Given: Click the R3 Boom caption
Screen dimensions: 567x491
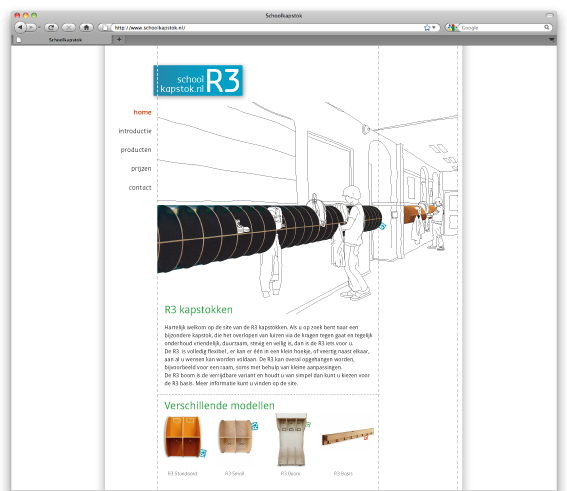Looking at the screenshot, I should 290,473.
